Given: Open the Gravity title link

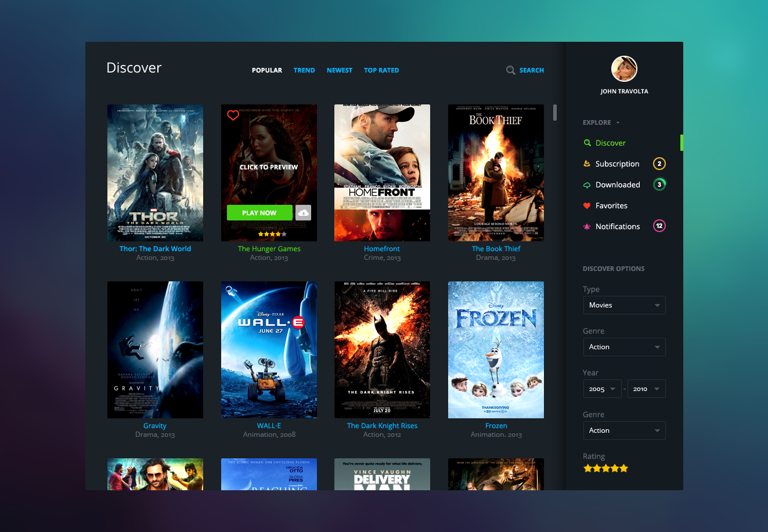Looking at the screenshot, I should [x=155, y=425].
